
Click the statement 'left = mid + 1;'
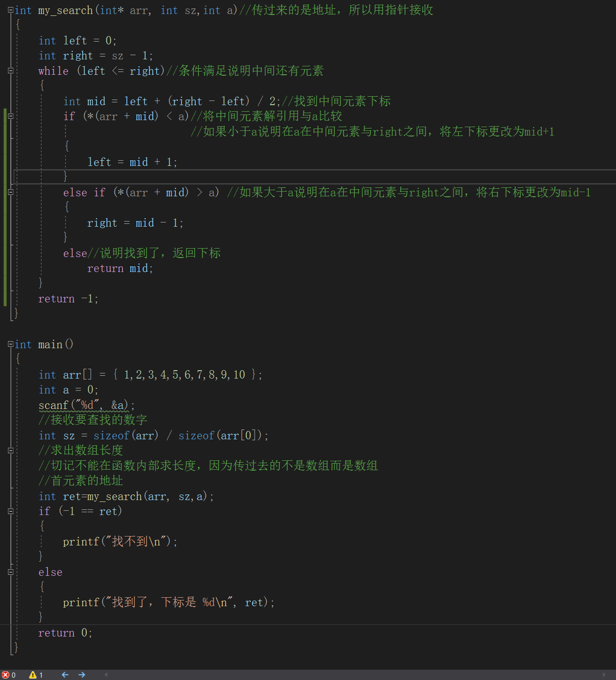(132, 162)
